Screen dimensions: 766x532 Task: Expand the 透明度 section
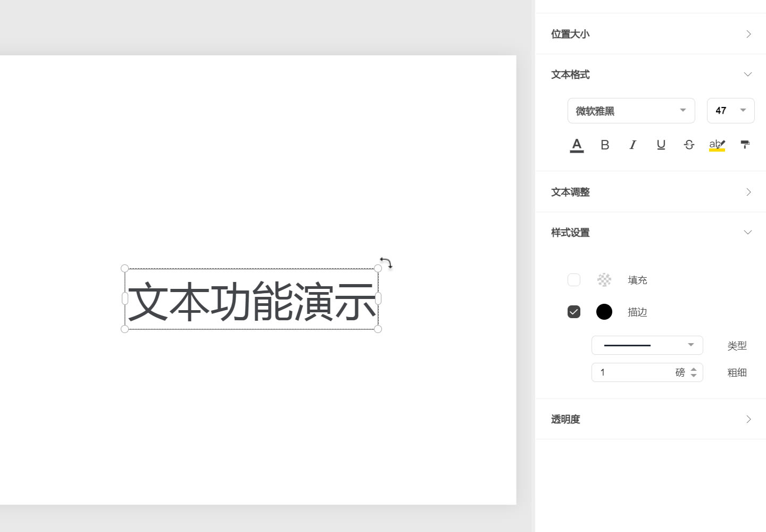[651, 419]
